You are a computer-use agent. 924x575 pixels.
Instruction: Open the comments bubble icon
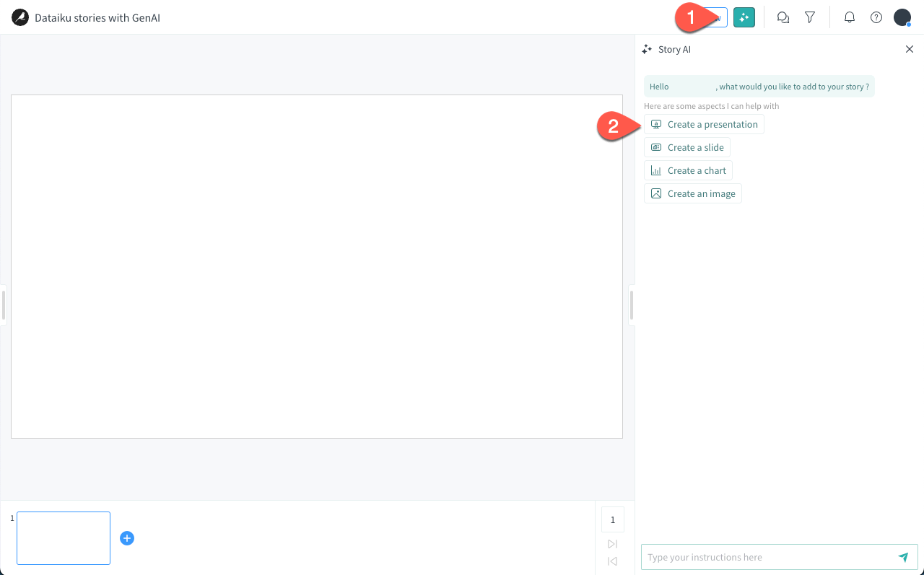[x=783, y=17]
